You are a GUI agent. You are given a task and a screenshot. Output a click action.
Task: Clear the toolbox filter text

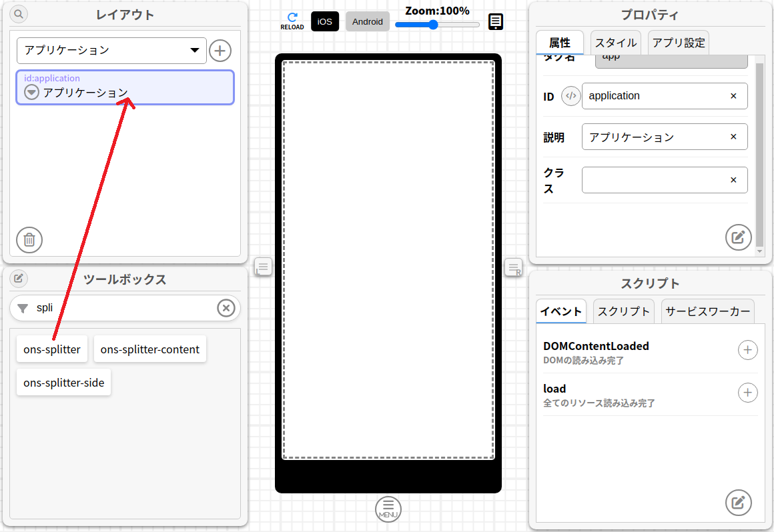(226, 308)
